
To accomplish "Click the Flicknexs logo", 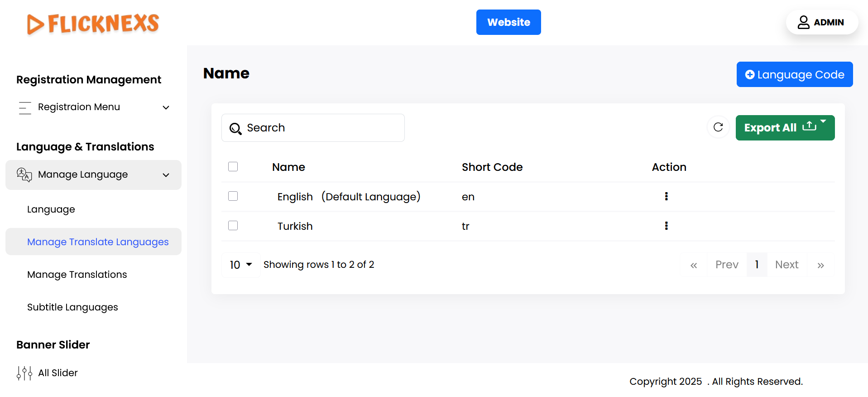I will [x=93, y=24].
